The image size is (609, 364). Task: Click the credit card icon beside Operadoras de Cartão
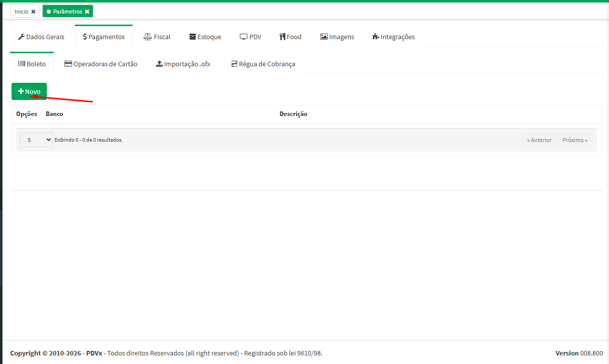[68, 64]
